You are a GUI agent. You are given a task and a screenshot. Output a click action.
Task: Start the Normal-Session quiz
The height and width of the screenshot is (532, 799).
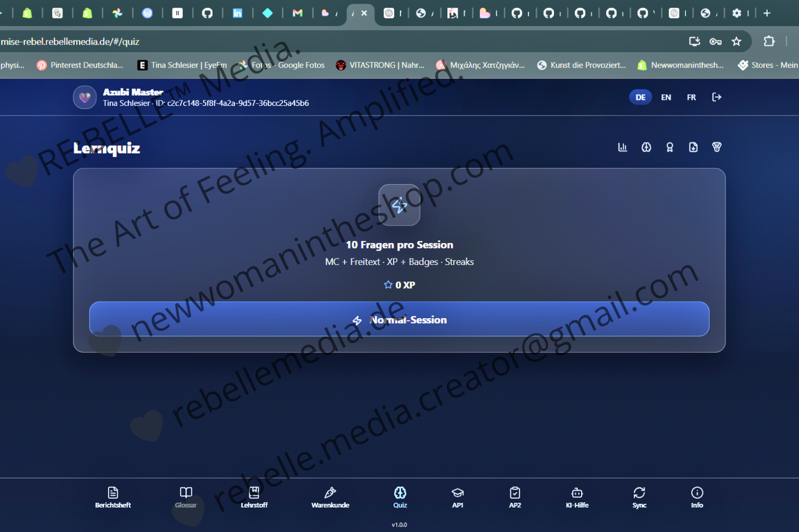pyautogui.click(x=399, y=319)
